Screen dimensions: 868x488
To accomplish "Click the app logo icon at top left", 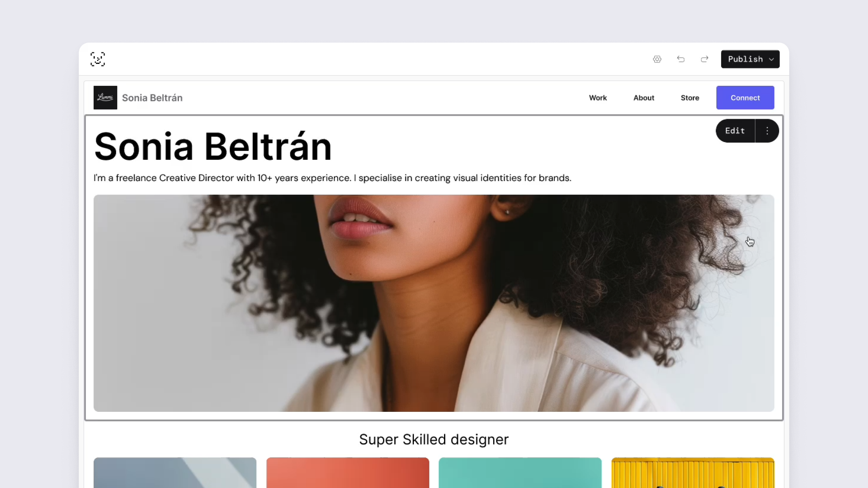I will pos(98,59).
